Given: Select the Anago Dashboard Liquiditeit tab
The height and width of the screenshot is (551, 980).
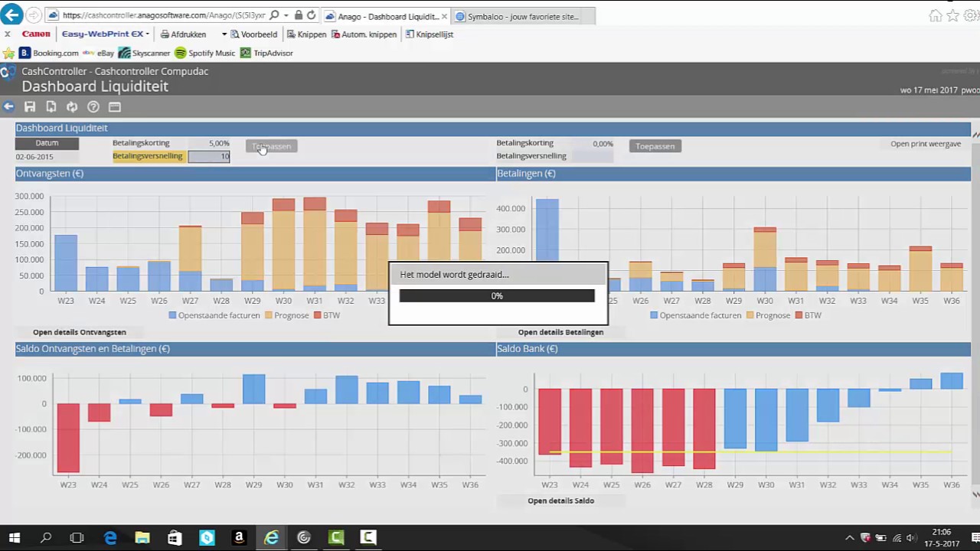Looking at the screenshot, I should click(x=387, y=16).
